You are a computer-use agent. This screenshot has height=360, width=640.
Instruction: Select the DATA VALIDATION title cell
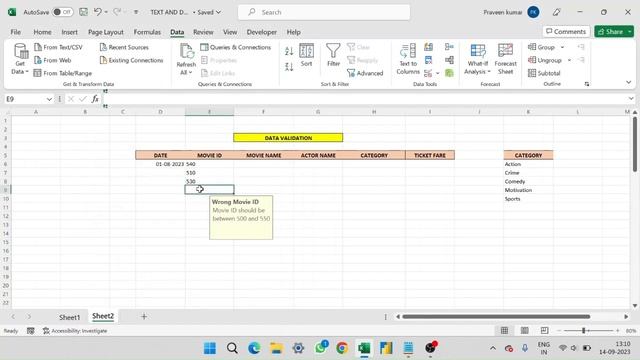[x=288, y=138]
